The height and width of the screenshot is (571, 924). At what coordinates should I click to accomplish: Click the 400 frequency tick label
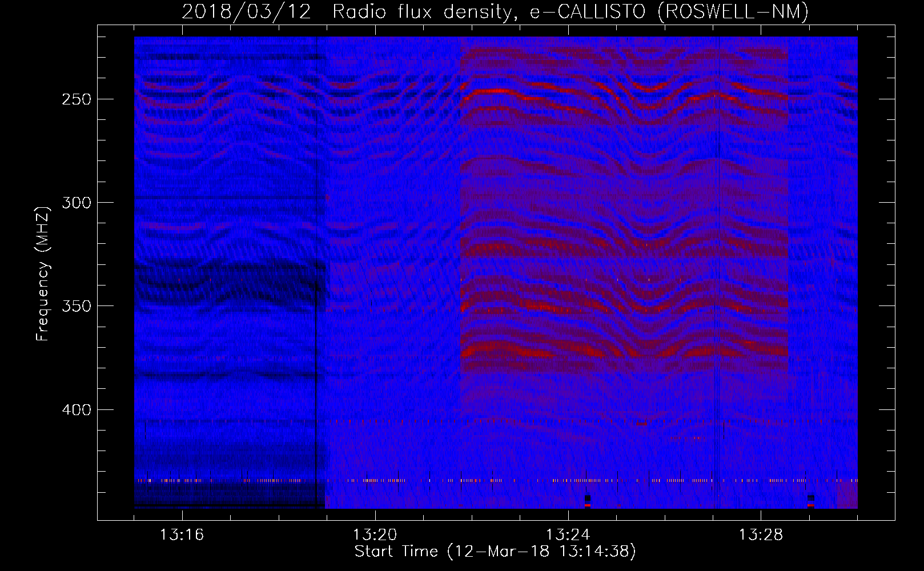77,410
